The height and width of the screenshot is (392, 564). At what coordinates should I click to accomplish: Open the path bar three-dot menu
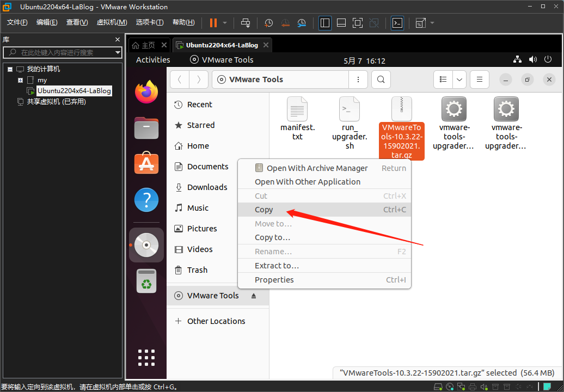[x=358, y=79]
